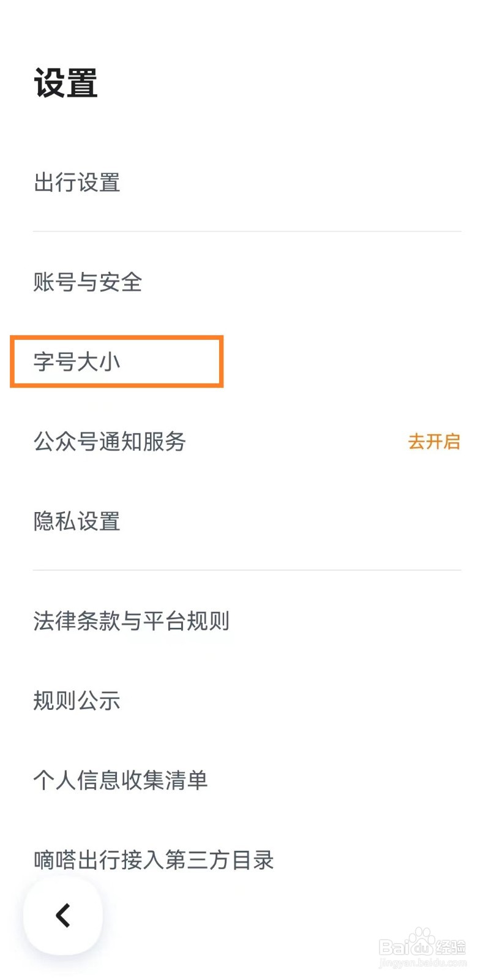The height and width of the screenshot is (980, 494).
Task: Go to 隐私设置 privacy settings
Action: point(77,521)
